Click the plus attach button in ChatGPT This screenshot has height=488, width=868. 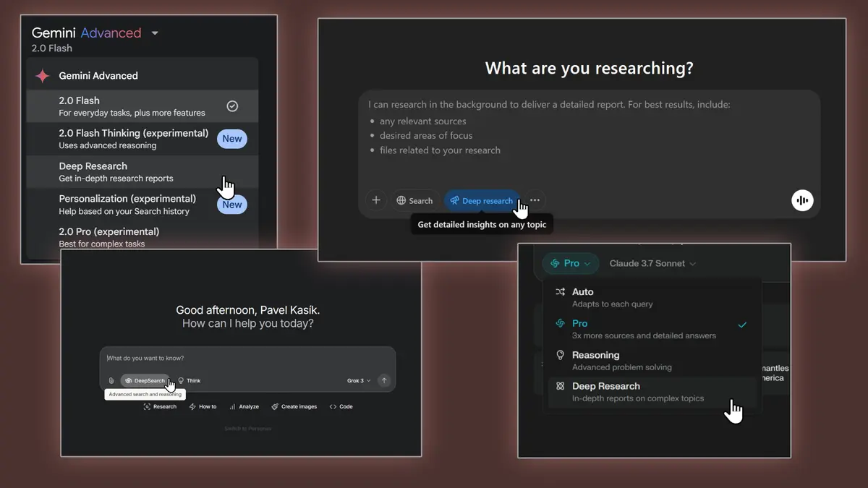click(376, 201)
